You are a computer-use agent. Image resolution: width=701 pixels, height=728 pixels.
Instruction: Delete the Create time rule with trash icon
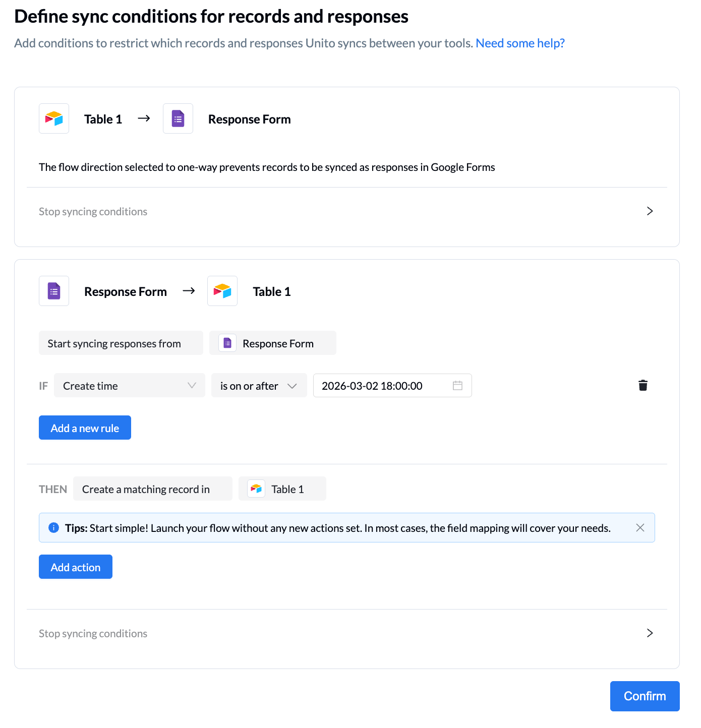[643, 386]
